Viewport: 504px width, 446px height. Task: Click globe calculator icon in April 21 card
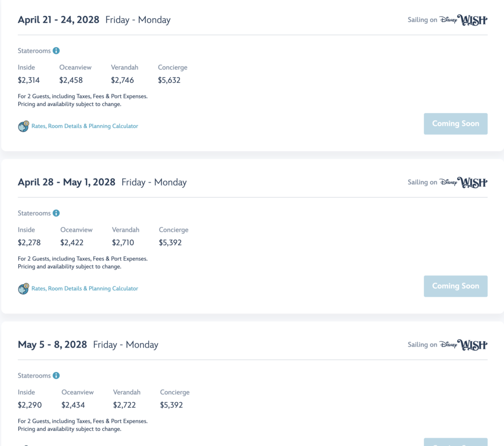coord(24,127)
